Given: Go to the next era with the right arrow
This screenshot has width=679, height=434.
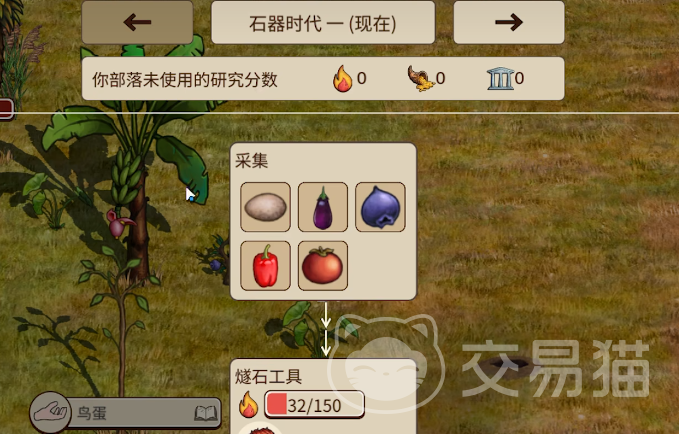Looking at the screenshot, I should (x=509, y=23).
